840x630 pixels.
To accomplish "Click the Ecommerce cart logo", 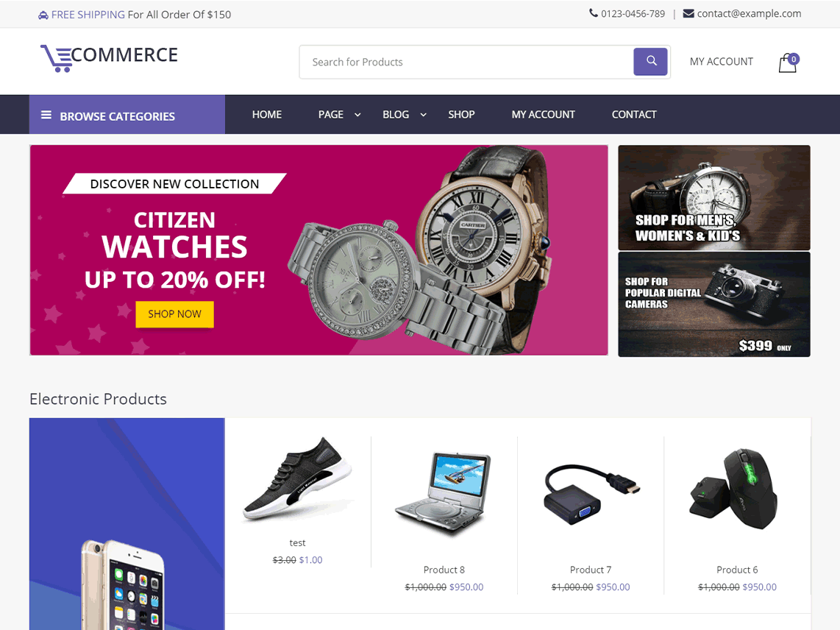I will coord(110,57).
